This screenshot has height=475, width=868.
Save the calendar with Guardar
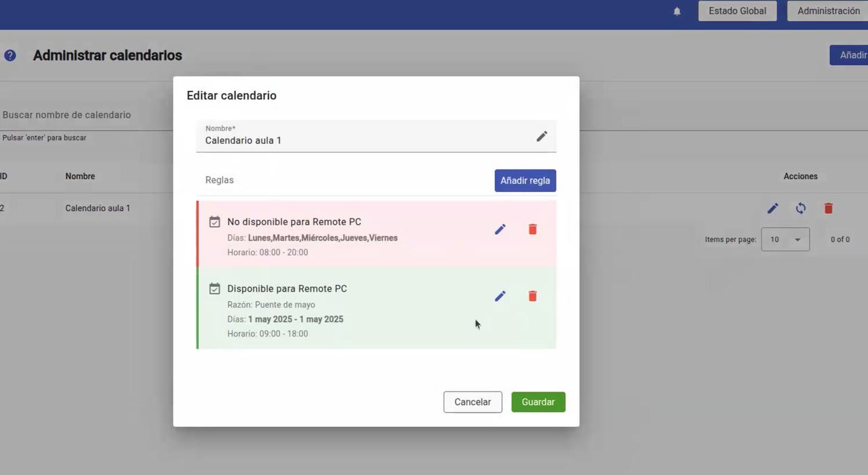[x=538, y=402]
